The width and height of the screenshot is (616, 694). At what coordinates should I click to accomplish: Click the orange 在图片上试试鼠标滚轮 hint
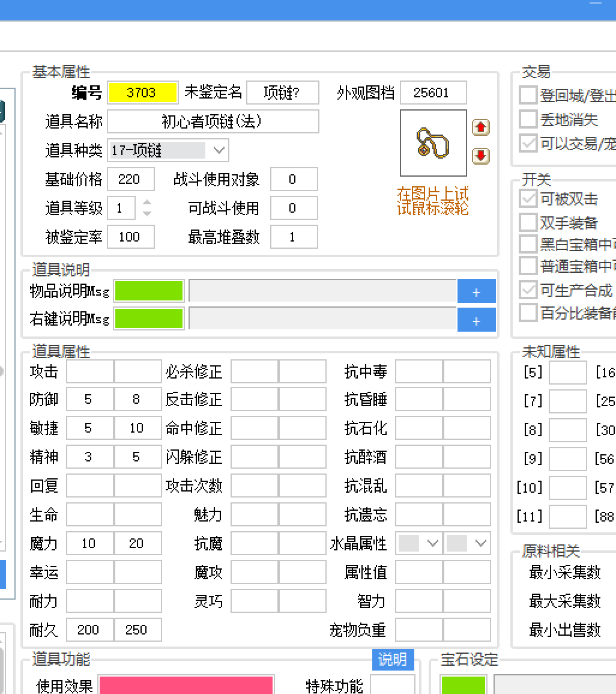coord(432,201)
